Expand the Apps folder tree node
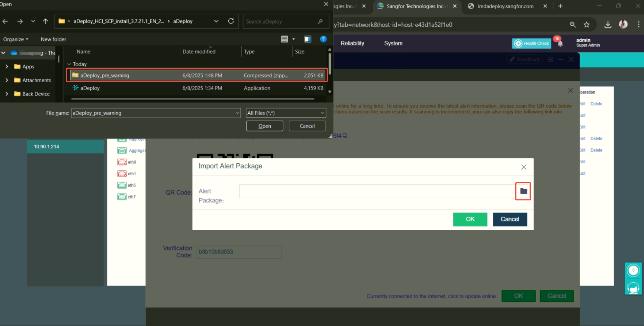Screen dimensions: 644x326 [7, 67]
